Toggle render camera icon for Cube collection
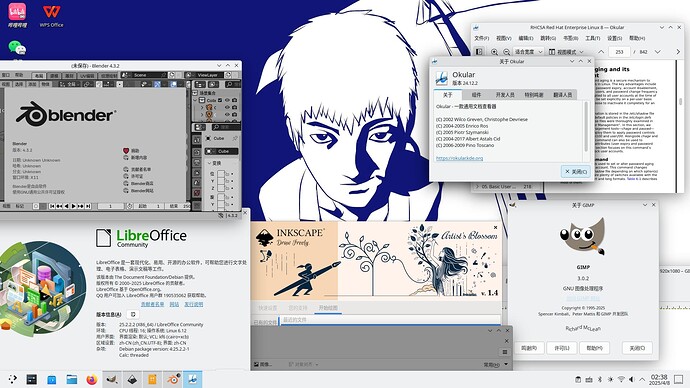The height and width of the screenshot is (388, 690). [235, 100]
